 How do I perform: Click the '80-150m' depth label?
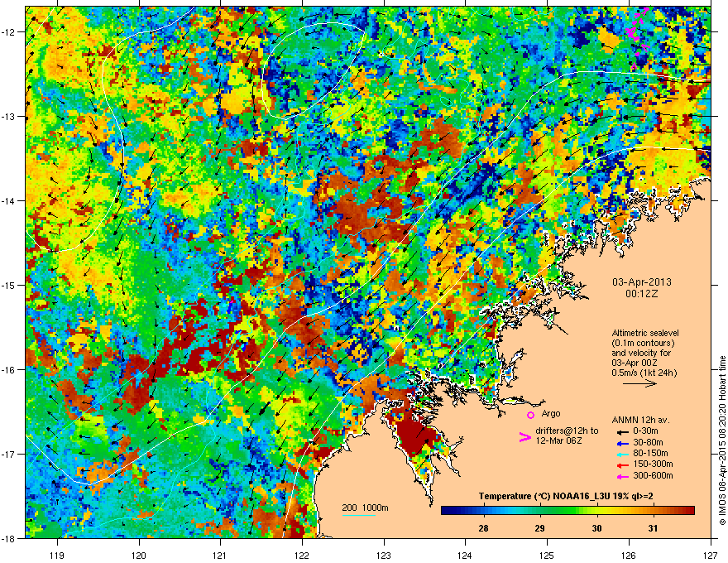[x=650, y=453]
